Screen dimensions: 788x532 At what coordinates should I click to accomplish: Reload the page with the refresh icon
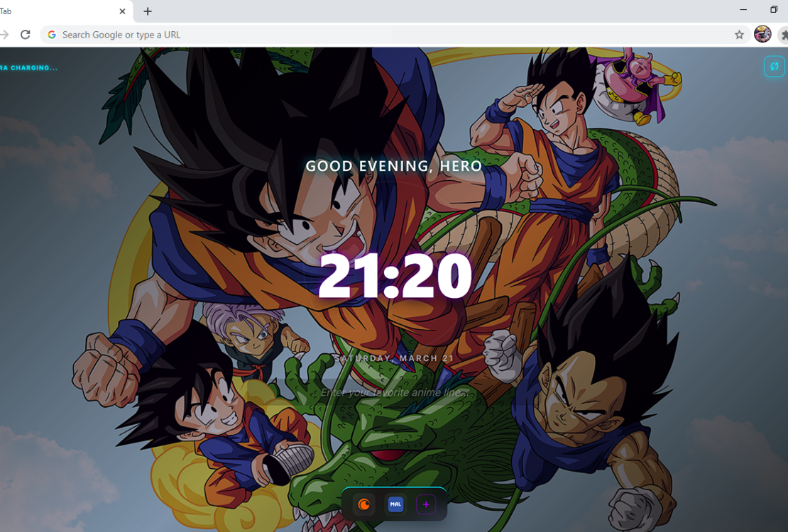(25, 35)
